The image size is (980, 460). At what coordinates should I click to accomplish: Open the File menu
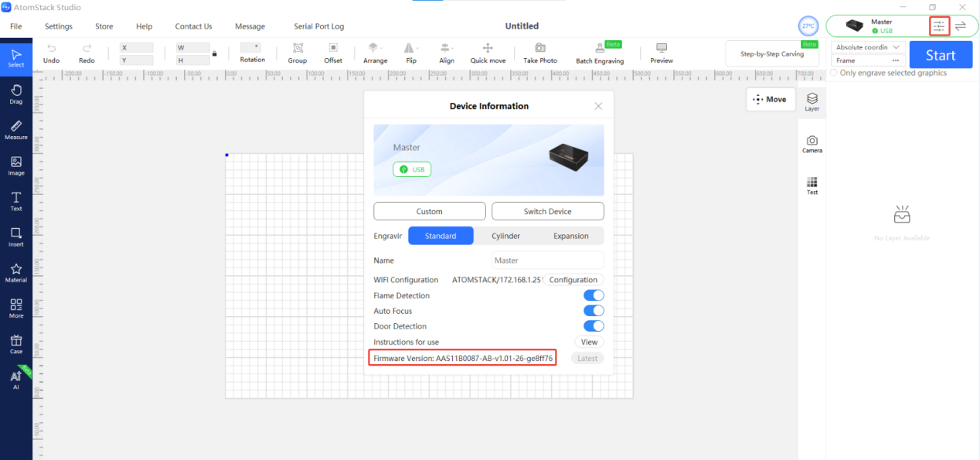coord(16,26)
